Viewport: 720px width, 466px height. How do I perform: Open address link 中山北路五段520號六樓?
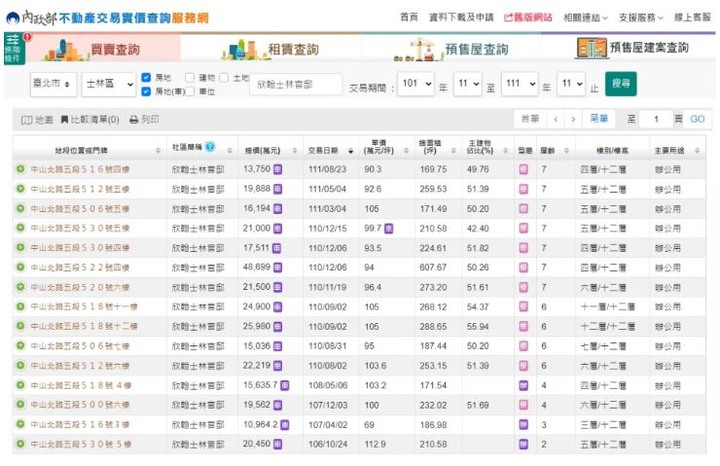click(x=80, y=287)
